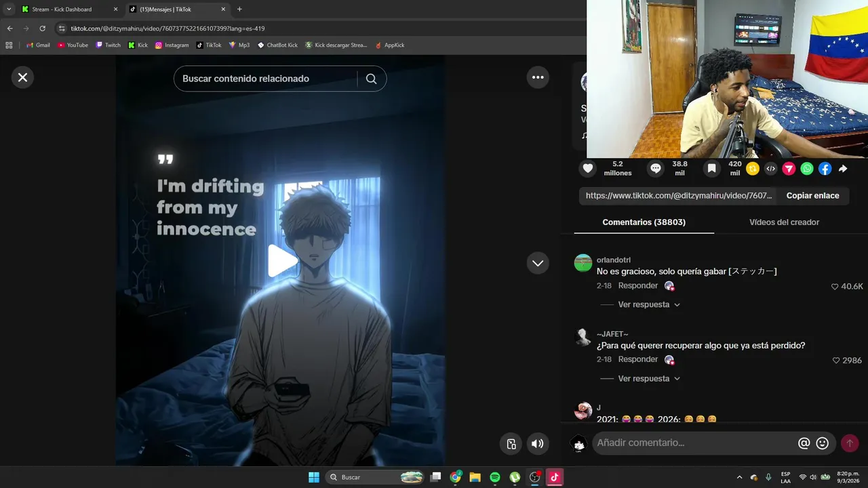
Task: Select the (15)Mensajes | TikTok browser tab
Action: coord(178,9)
